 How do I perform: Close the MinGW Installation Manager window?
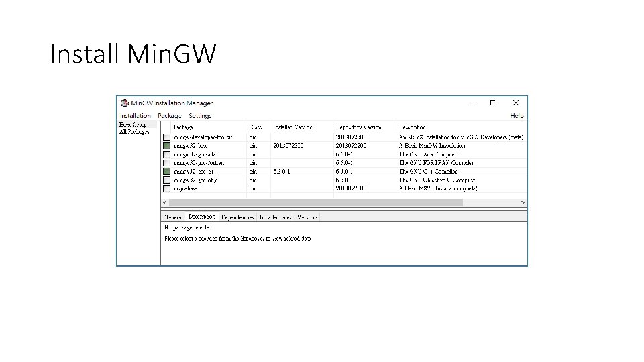pyautogui.click(x=515, y=103)
